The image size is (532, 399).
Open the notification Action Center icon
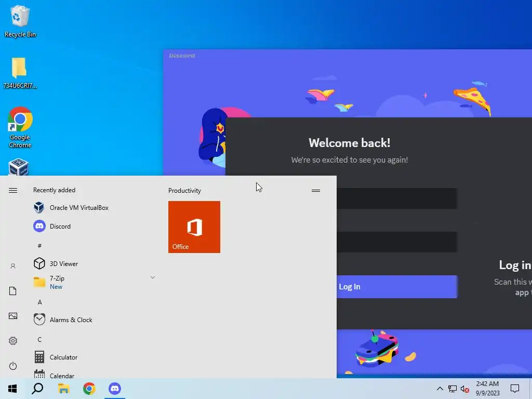tap(515, 389)
